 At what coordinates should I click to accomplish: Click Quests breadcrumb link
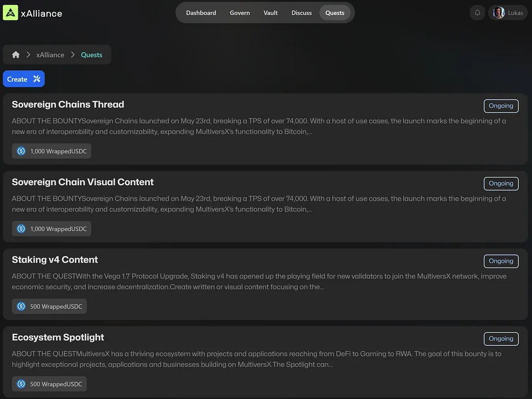click(91, 55)
